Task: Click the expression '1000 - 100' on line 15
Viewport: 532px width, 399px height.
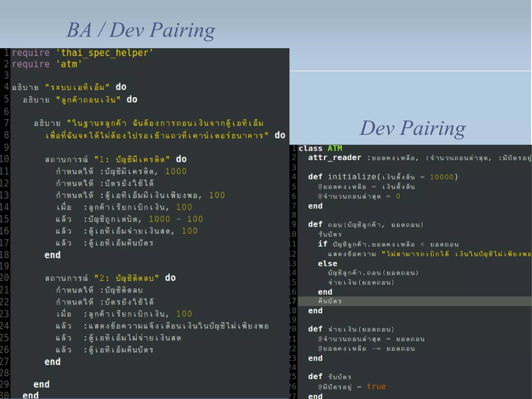Action: (176, 219)
